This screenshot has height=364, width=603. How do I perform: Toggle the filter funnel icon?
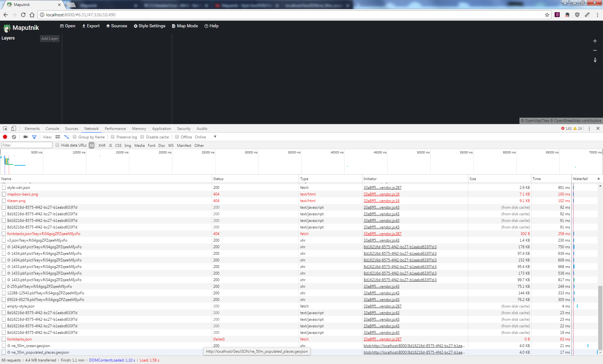[34, 137]
